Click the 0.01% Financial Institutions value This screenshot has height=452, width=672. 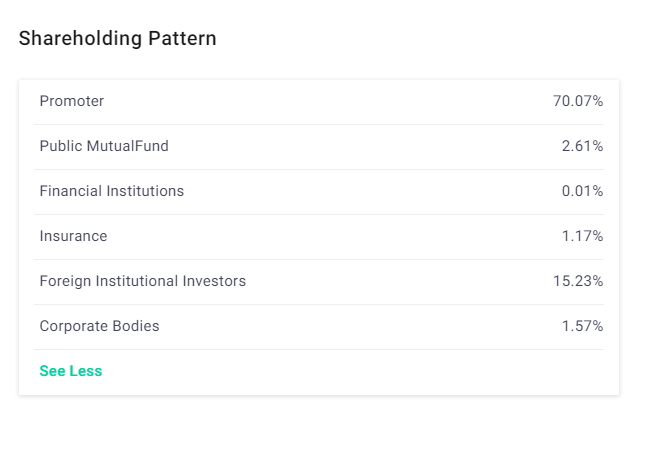(x=582, y=191)
